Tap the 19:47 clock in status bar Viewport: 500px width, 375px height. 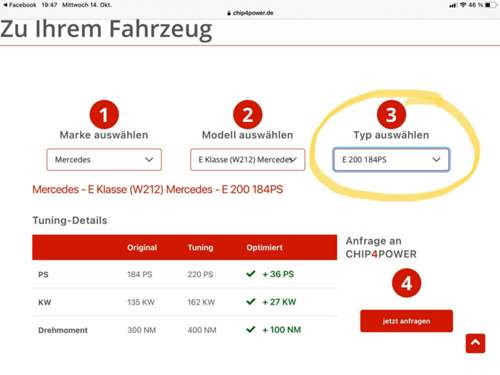49,5
